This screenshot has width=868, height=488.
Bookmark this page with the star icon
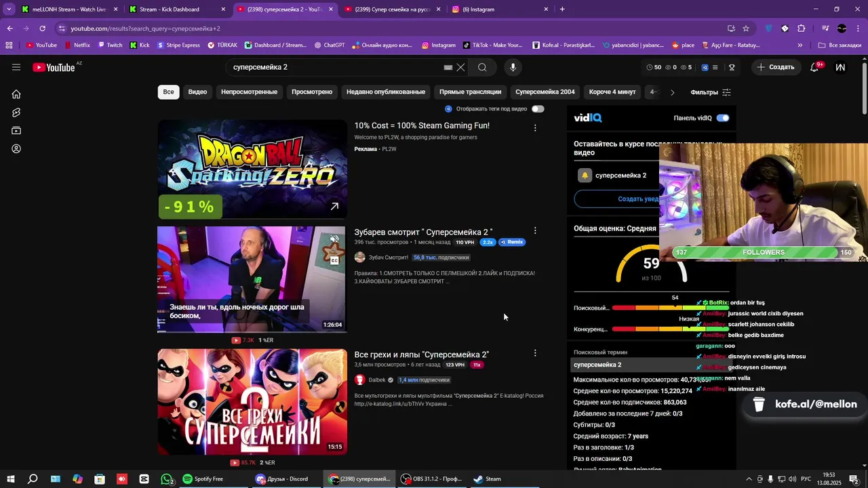coord(746,28)
